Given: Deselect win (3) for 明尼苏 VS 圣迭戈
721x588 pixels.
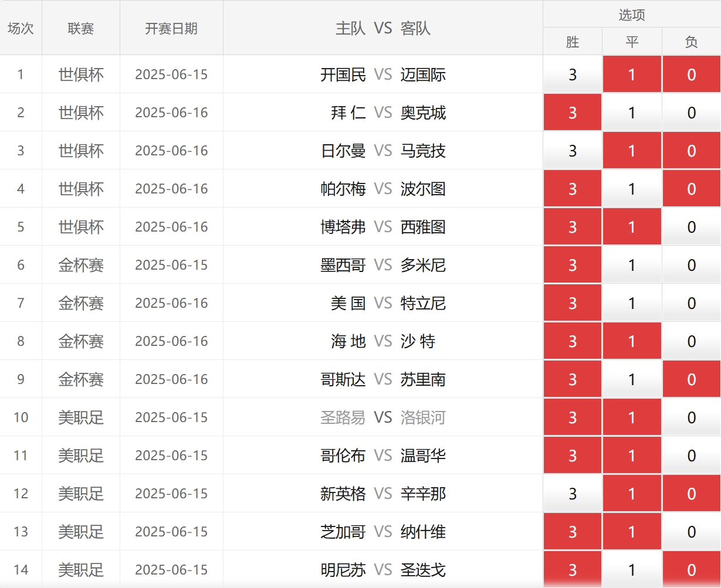Looking at the screenshot, I should [573, 569].
